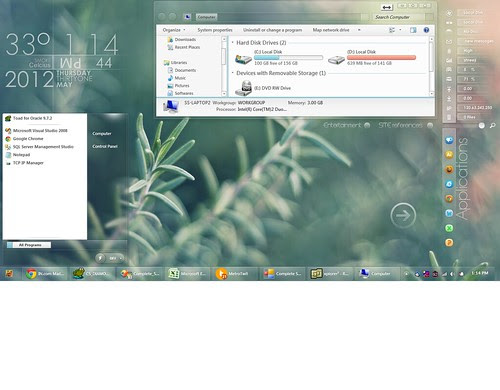Open the Organize dropdown menu

174,30
